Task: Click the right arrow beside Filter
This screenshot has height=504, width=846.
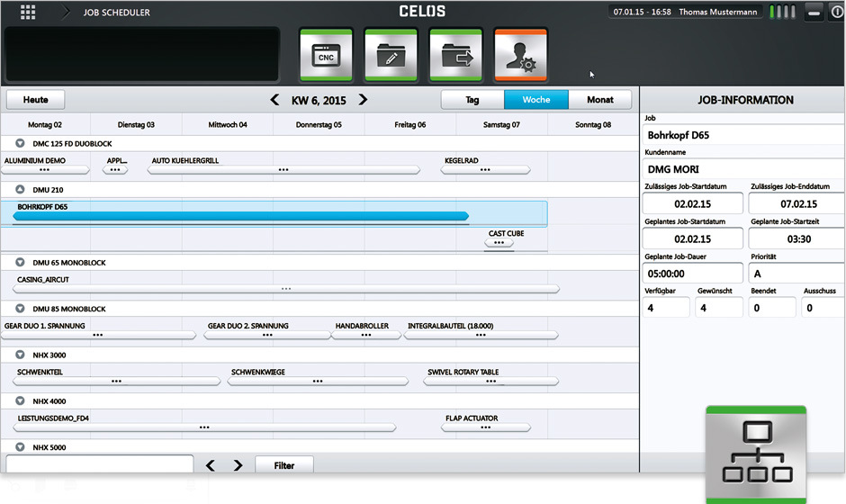Action: 238,465
